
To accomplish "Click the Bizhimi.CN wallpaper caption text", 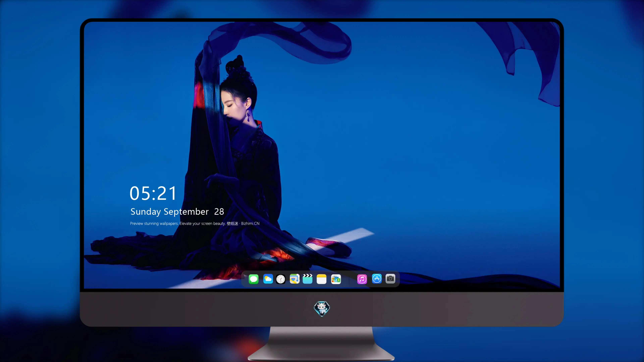I will tap(195, 223).
